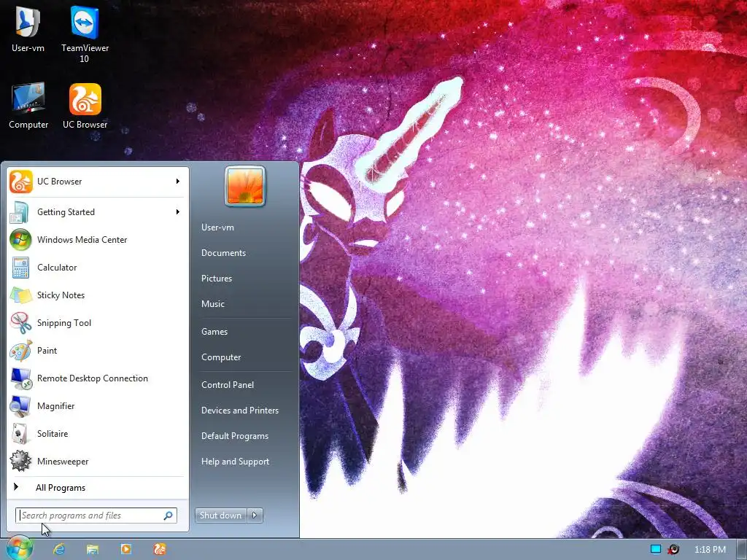Open Control Panel
Image resolution: width=747 pixels, height=560 pixels.
(x=228, y=385)
